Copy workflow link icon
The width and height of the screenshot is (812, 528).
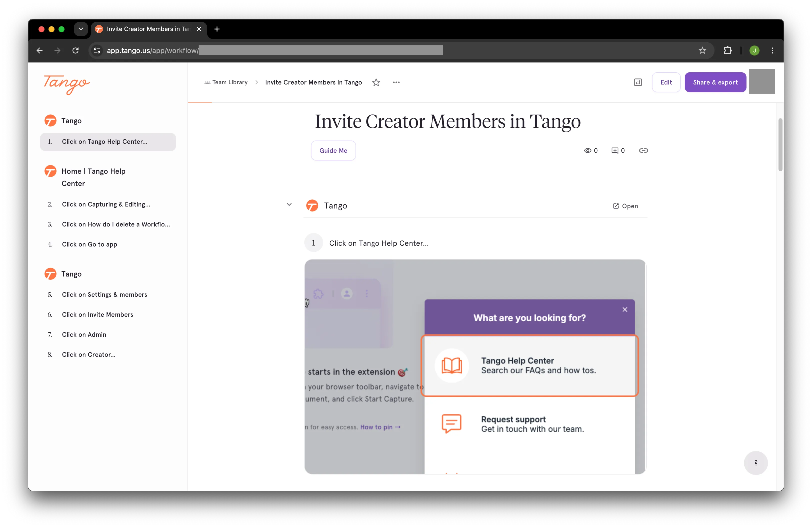(x=643, y=150)
